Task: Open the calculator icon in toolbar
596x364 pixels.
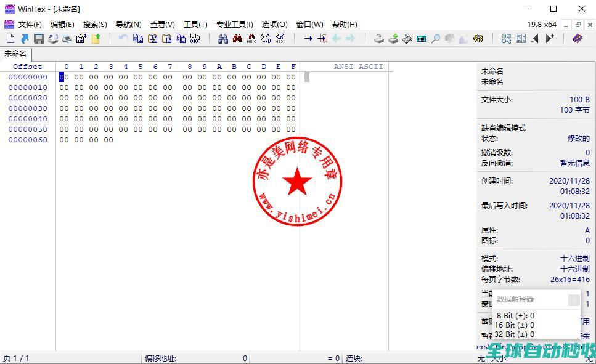Action: (422, 39)
